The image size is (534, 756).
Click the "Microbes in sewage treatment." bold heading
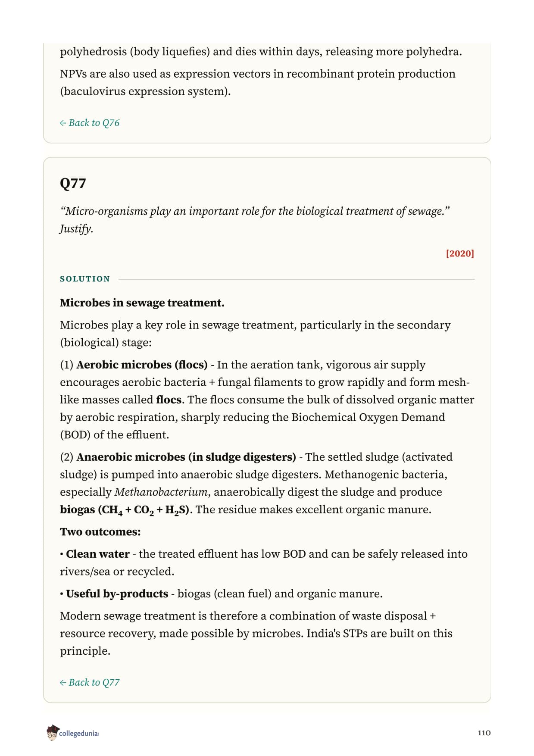click(x=142, y=303)
